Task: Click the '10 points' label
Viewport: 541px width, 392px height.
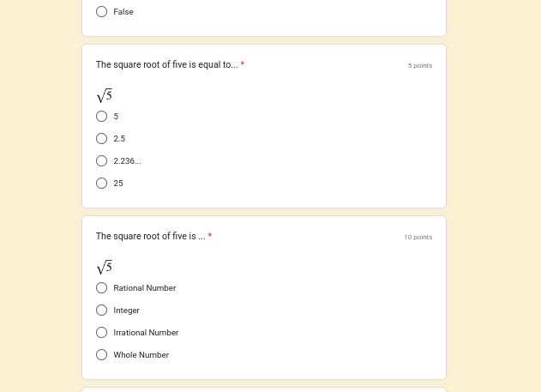Action: (x=418, y=238)
